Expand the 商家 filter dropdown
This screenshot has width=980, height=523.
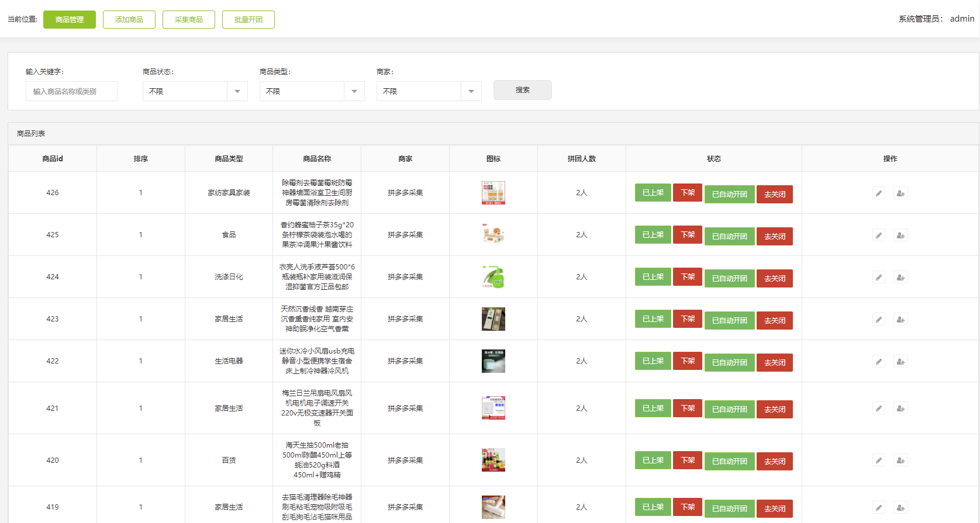pyautogui.click(x=429, y=91)
